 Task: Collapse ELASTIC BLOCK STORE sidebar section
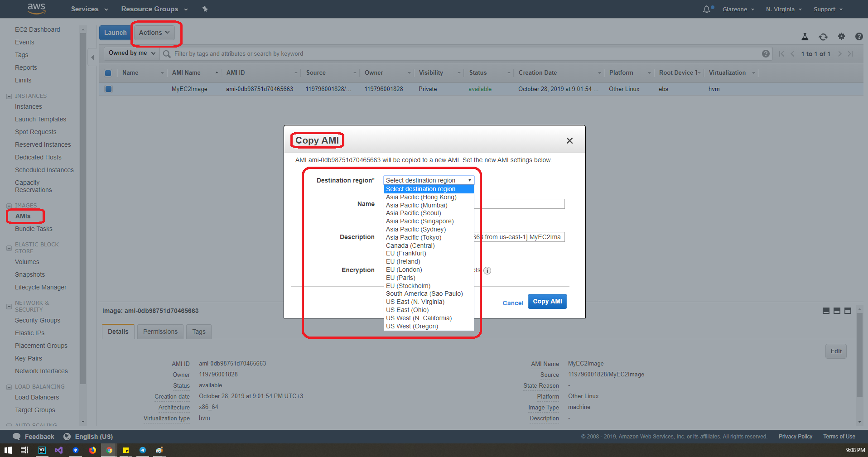tap(9, 248)
